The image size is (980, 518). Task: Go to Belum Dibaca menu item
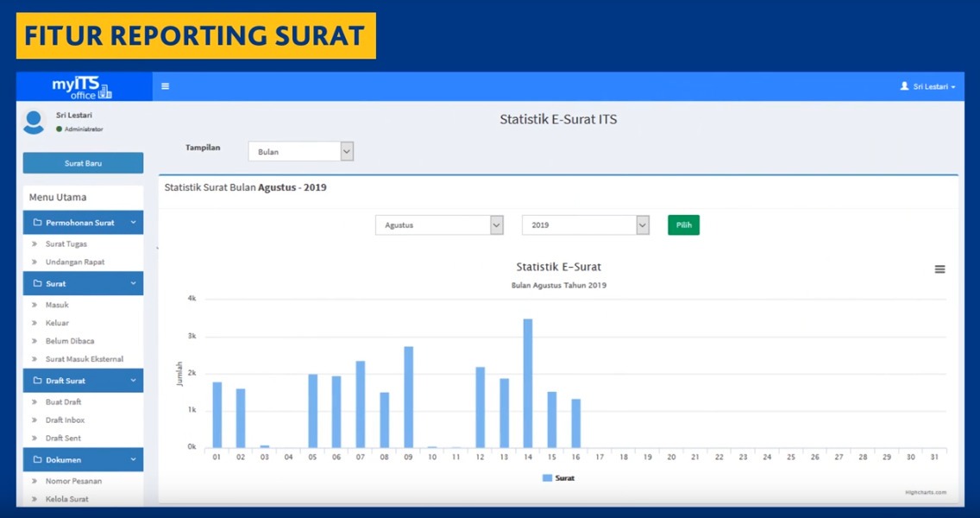tap(70, 341)
